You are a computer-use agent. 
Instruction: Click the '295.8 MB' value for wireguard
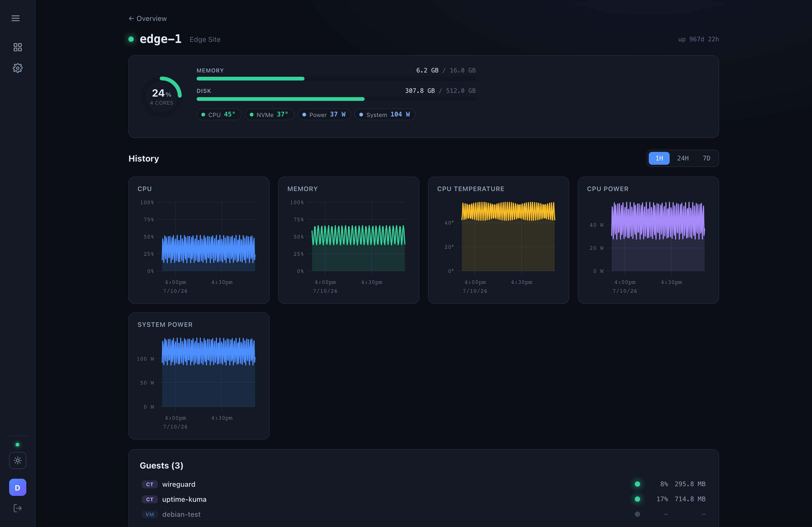(690, 484)
